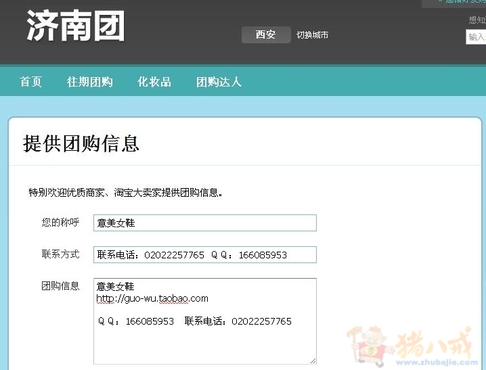486x370 pixels.
Task: Open the 化妆品 menu item
Action: [154, 82]
